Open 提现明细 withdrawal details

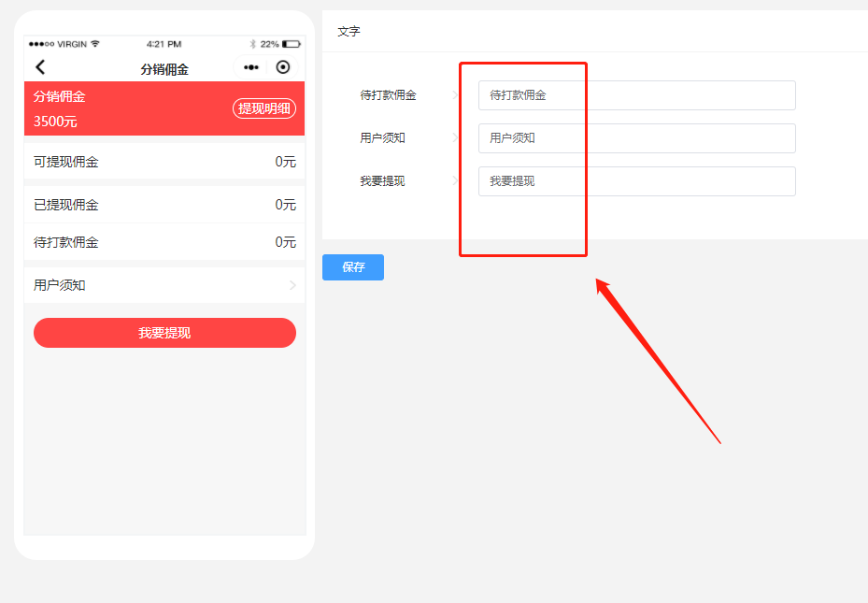[264, 108]
